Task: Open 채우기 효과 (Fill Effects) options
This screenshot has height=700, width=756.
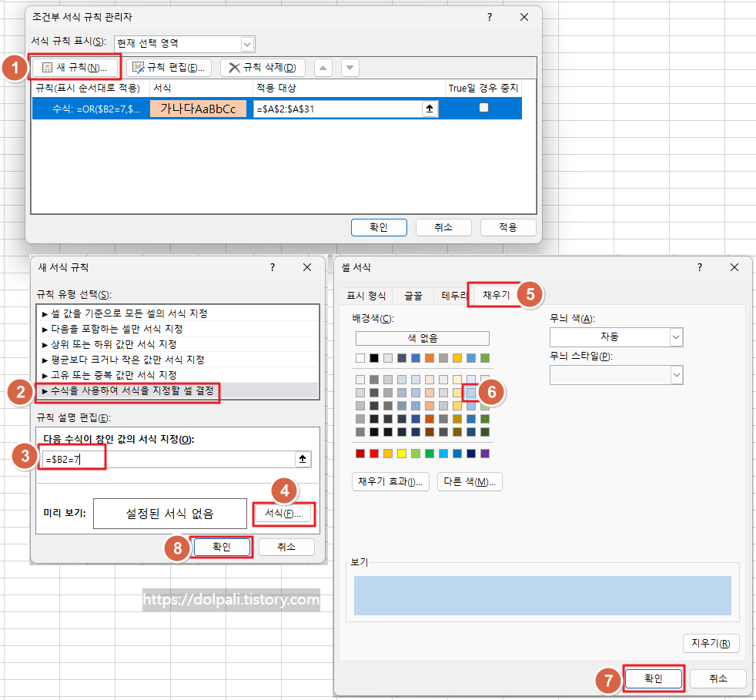Action: (390, 481)
